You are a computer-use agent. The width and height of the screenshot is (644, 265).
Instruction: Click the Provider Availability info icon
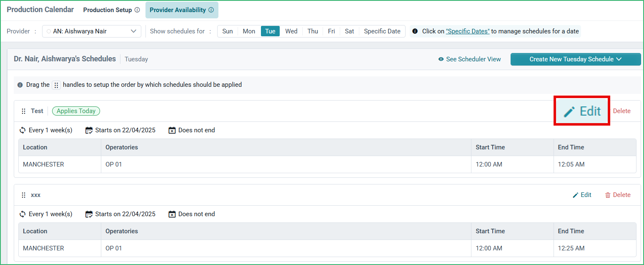tap(211, 10)
